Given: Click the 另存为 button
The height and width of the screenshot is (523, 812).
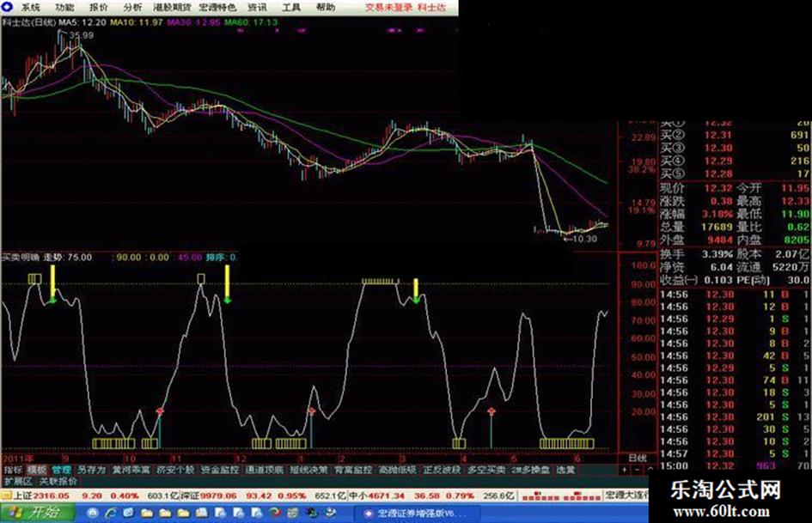Looking at the screenshot, I should [x=91, y=470].
